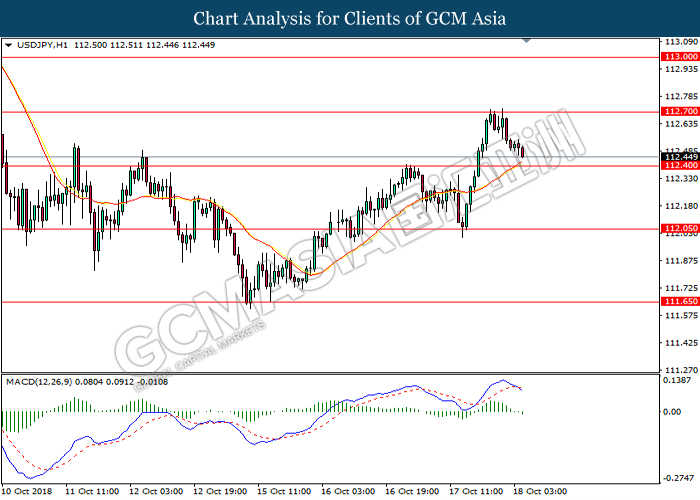Click the 10 Oct 2018 date label

(27, 492)
